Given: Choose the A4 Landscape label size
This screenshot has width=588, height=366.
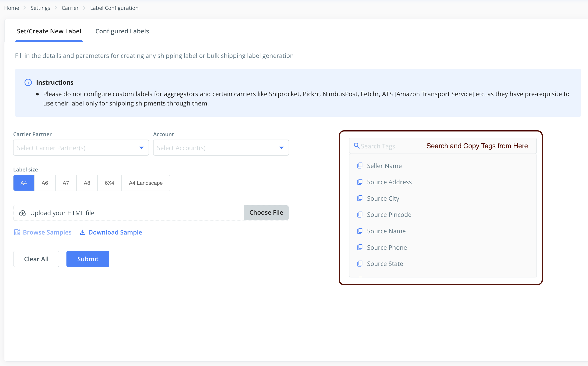Looking at the screenshot, I should (x=146, y=183).
